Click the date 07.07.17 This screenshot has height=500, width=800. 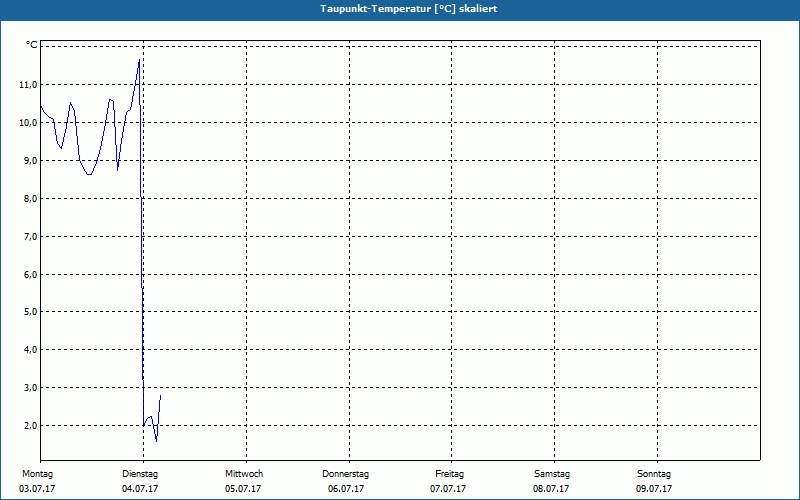point(448,489)
